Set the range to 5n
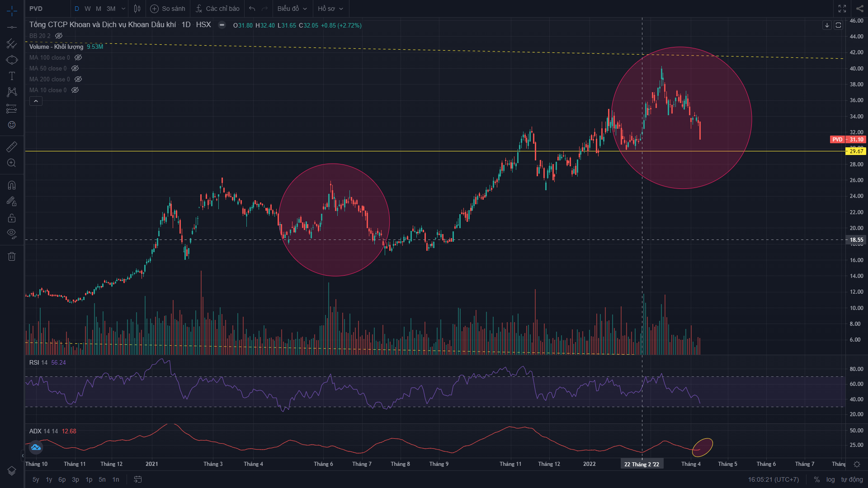The height and width of the screenshot is (488, 868). pos(102,479)
